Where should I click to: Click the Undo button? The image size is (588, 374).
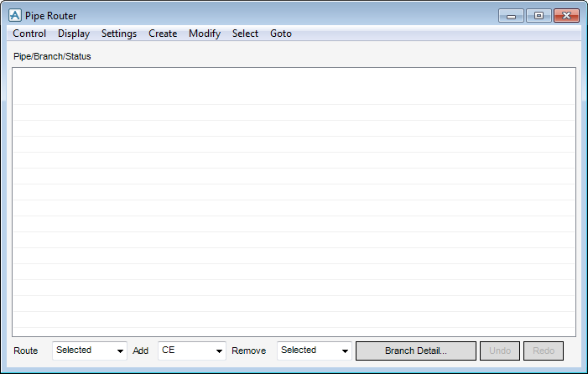tap(500, 351)
